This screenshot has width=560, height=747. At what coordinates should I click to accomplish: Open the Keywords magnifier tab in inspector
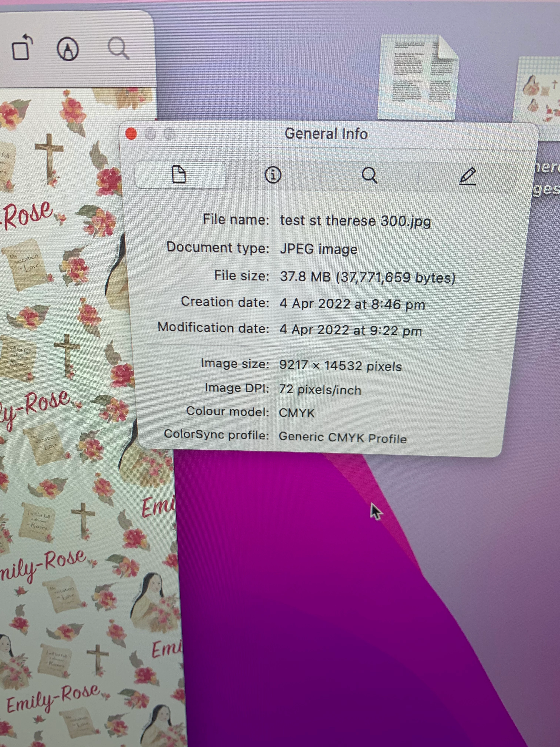click(x=369, y=175)
